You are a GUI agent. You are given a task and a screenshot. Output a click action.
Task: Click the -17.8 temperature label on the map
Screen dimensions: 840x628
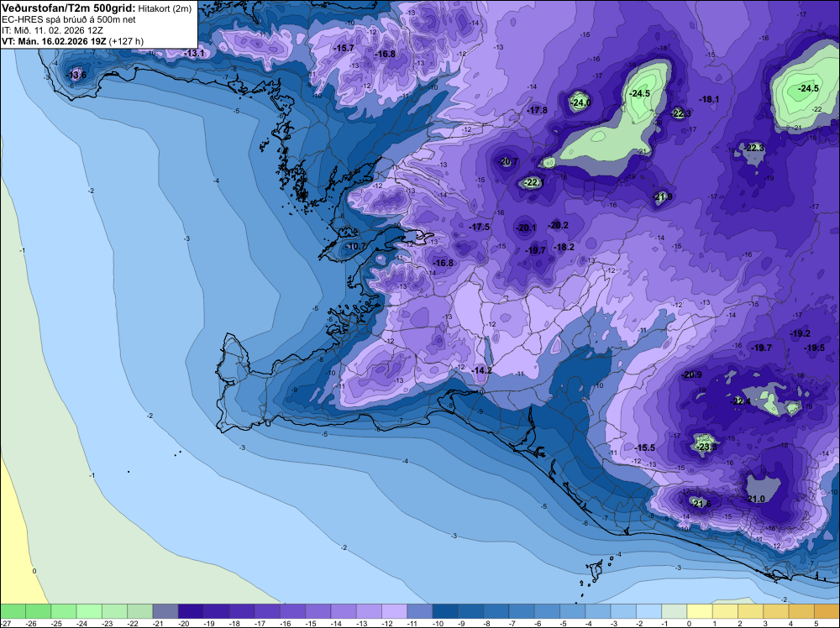(538, 110)
